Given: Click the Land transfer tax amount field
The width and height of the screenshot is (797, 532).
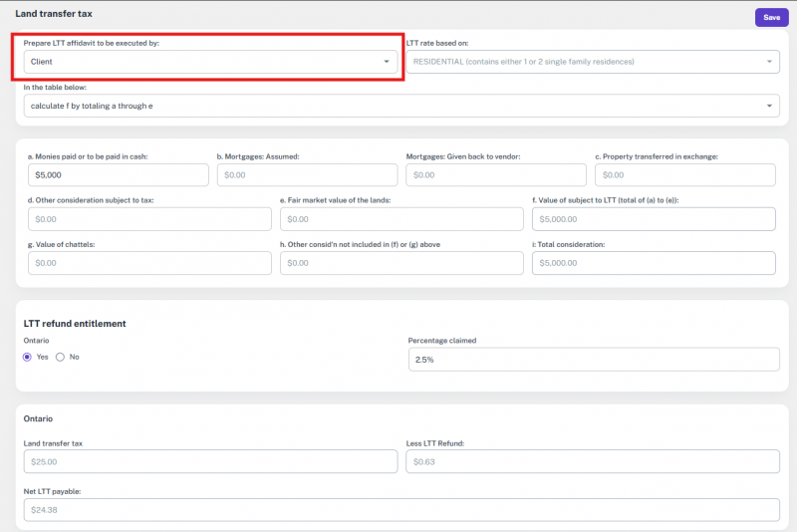Looking at the screenshot, I should pos(210,461).
